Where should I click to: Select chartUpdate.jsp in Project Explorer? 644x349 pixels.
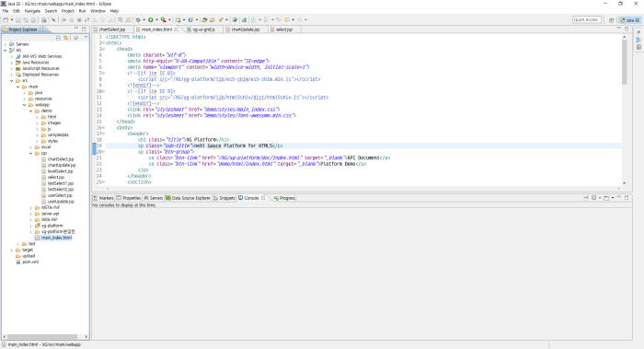(x=62, y=165)
